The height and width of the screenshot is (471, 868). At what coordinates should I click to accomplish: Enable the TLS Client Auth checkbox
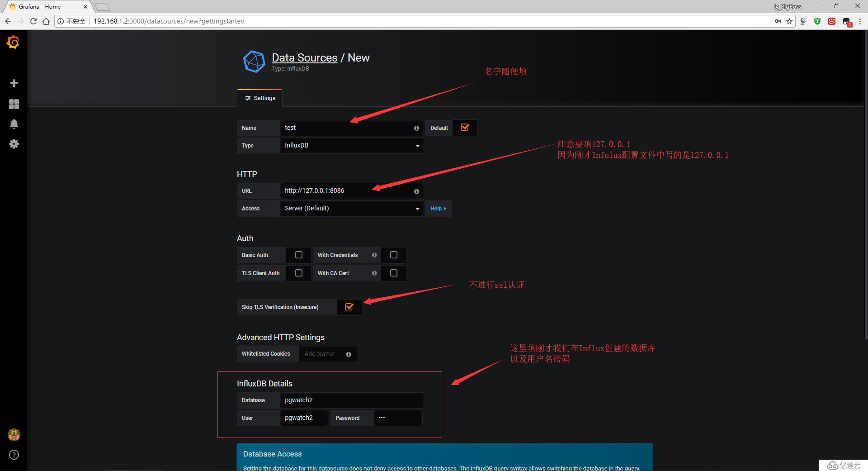tap(299, 273)
